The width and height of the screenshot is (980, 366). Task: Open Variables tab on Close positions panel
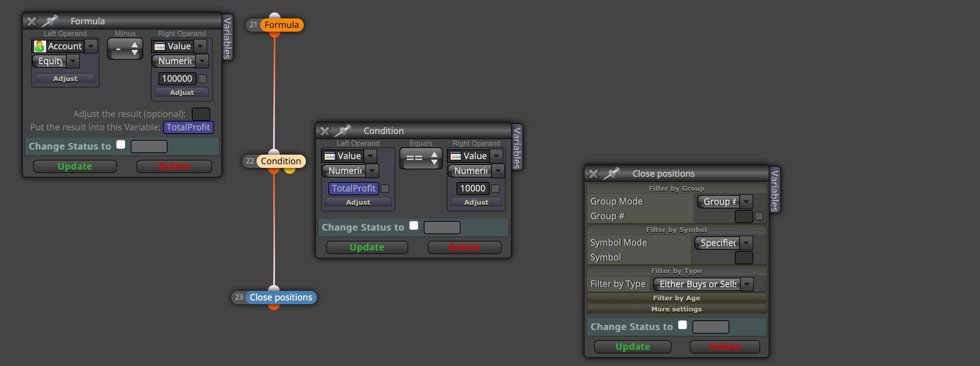pyautogui.click(x=774, y=190)
